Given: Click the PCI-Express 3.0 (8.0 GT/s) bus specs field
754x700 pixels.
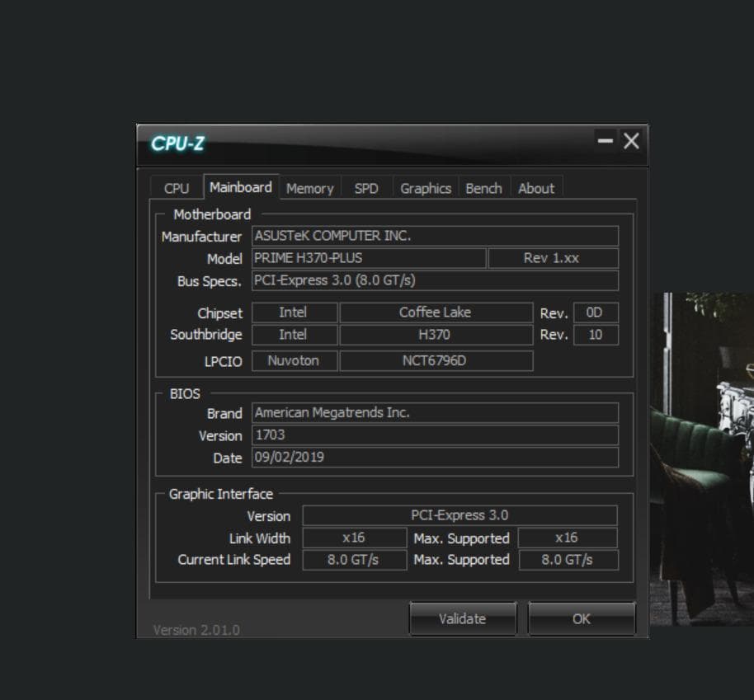Looking at the screenshot, I should [436, 280].
